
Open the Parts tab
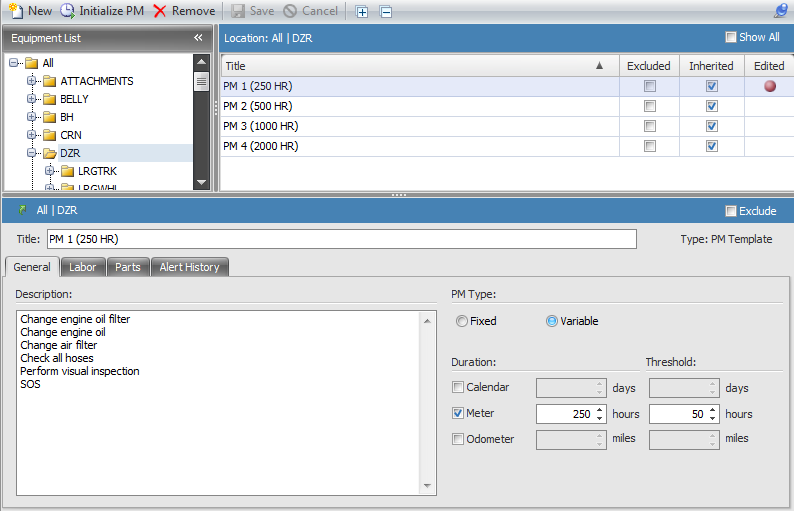[128, 267]
